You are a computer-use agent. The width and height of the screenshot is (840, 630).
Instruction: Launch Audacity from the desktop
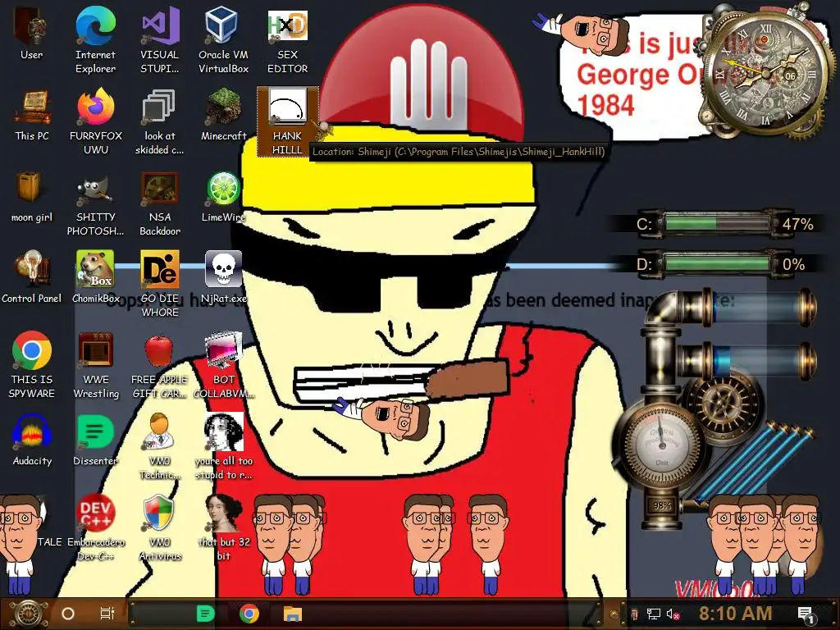(x=32, y=440)
